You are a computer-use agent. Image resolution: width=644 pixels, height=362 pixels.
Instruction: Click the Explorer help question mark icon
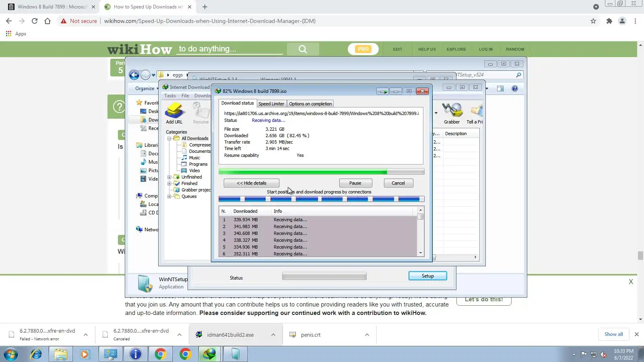(x=514, y=88)
